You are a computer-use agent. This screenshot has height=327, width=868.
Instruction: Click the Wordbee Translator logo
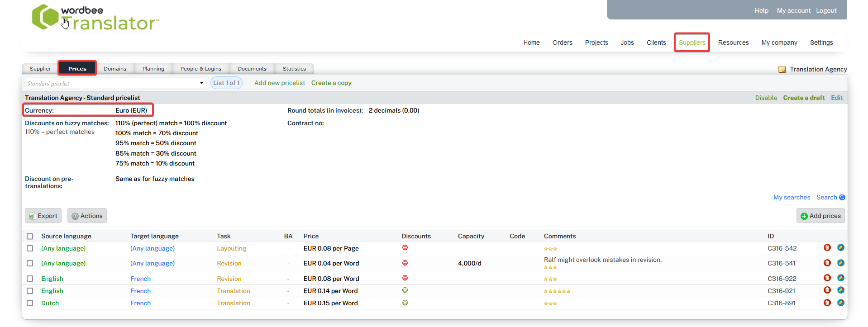click(x=95, y=18)
